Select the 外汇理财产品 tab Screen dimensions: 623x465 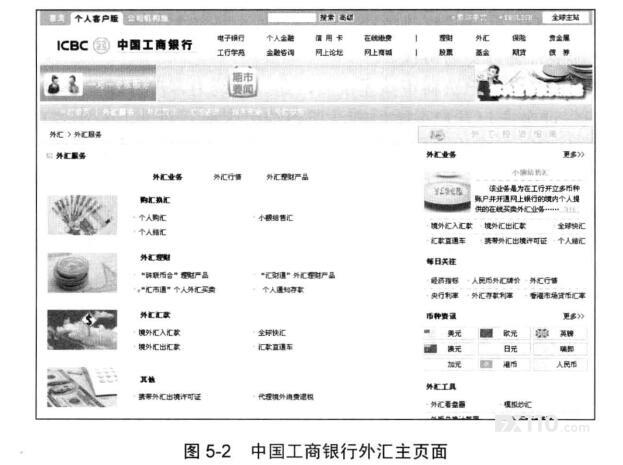coord(287,177)
